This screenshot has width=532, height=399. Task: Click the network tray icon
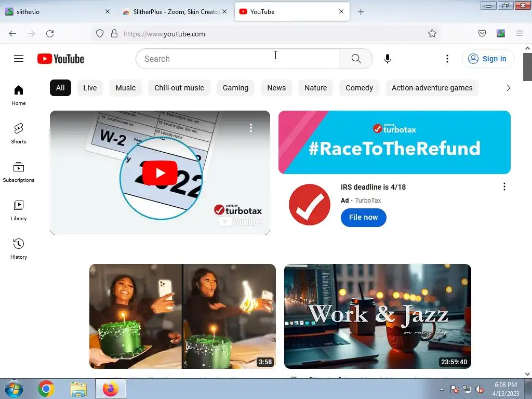click(x=467, y=389)
